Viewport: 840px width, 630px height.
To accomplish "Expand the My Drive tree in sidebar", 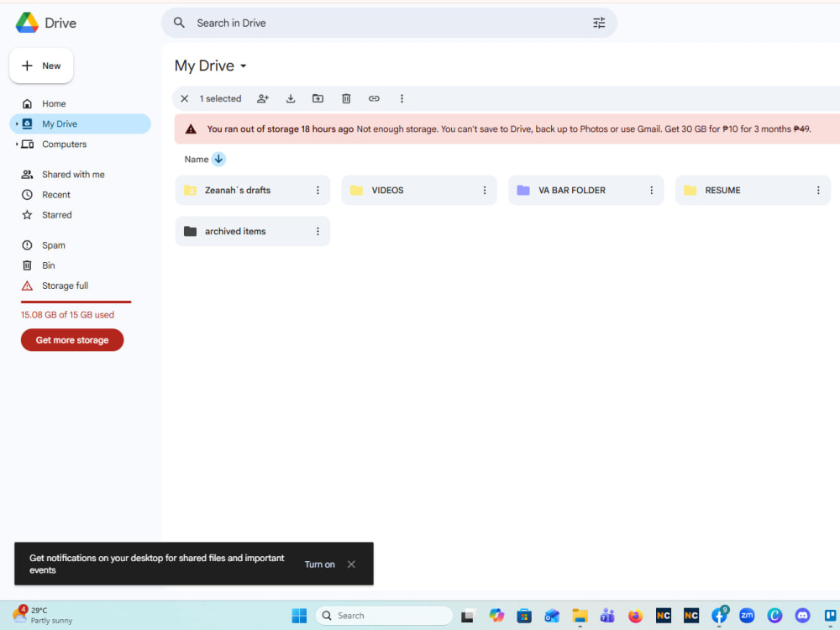I will pos(17,123).
